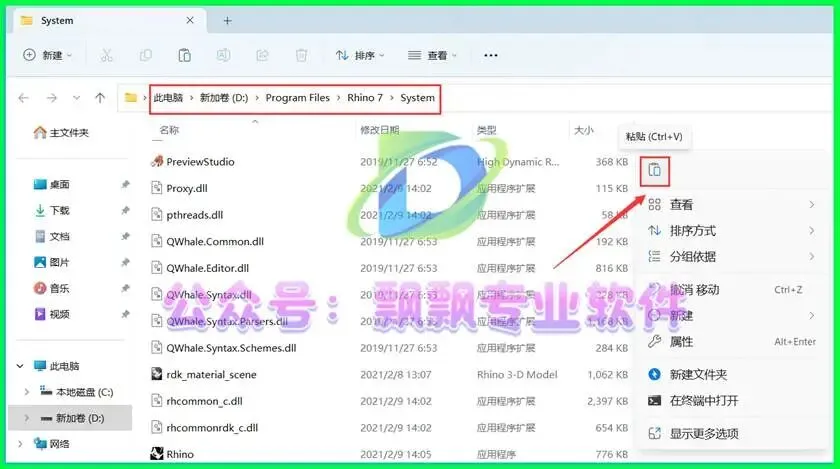Select 网络 in the sidebar
This screenshot has width=840, height=469.
52,444
